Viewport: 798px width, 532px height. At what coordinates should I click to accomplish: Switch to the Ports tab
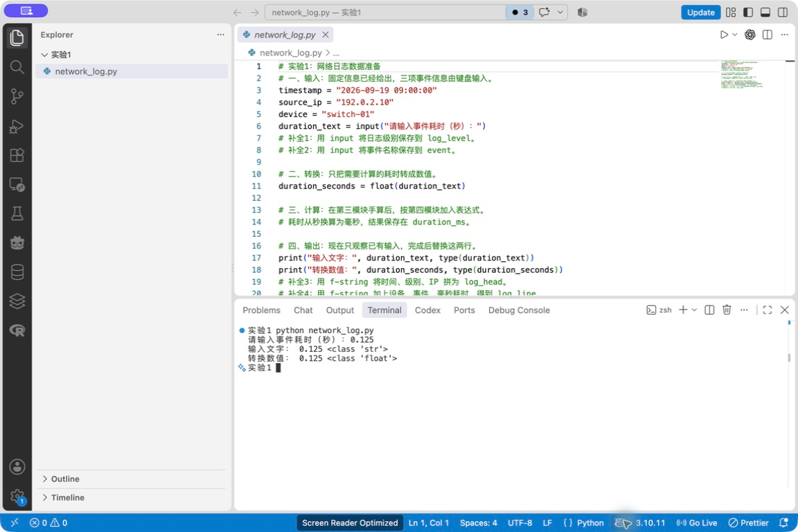pyautogui.click(x=464, y=310)
